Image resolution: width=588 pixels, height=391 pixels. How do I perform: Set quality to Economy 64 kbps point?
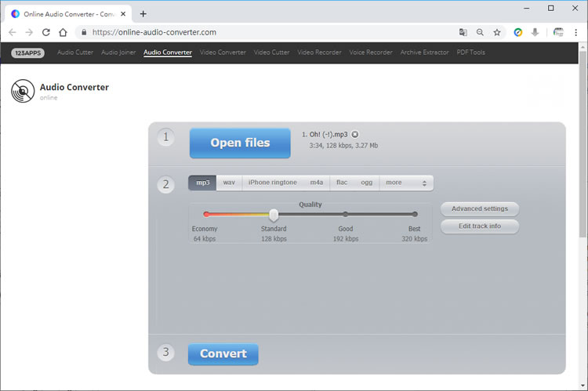pos(206,214)
